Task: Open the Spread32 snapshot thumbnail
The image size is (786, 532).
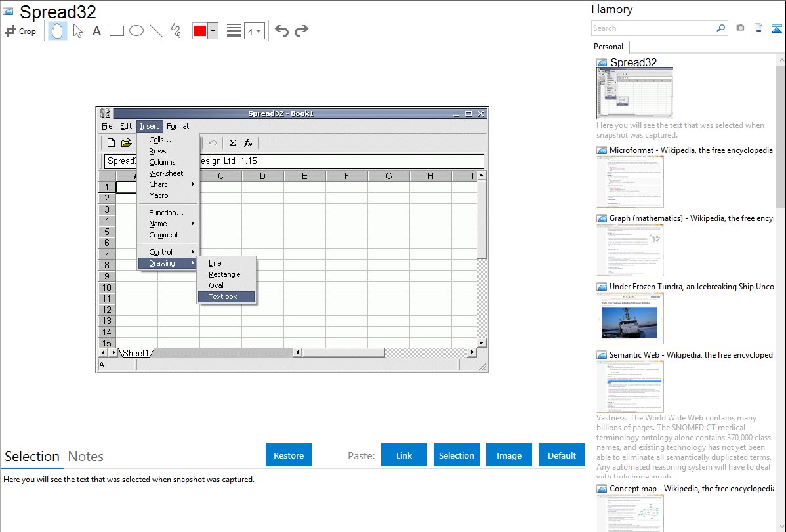Action: (634, 92)
